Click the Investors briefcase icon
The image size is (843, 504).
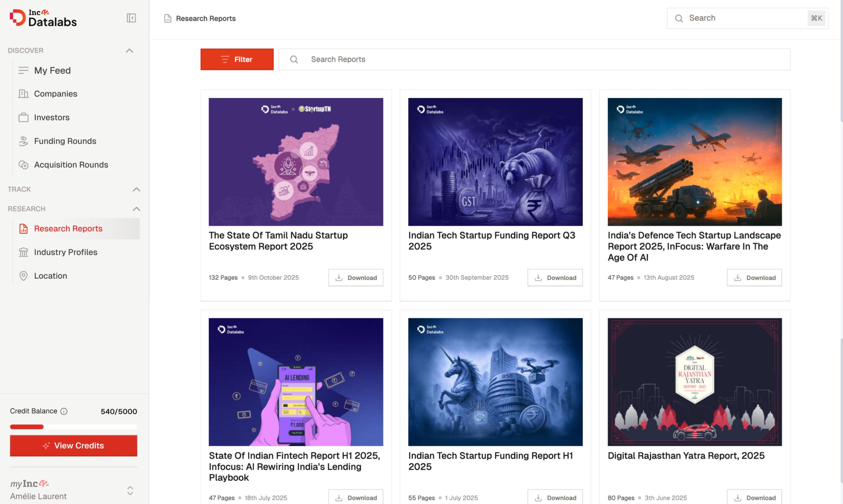coord(23,118)
